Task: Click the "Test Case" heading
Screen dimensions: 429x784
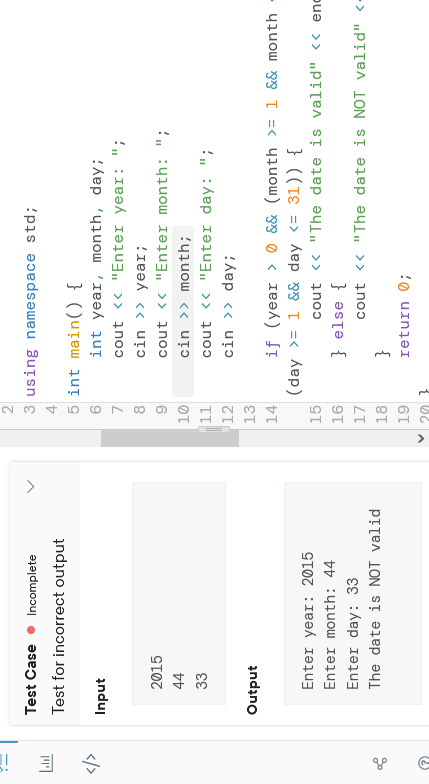Action: pos(30,678)
